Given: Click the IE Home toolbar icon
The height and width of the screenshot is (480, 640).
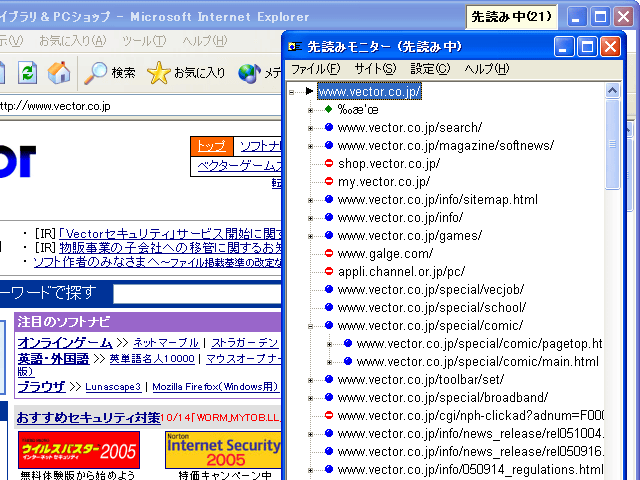Looking at the screenshot, I should 59,73.
